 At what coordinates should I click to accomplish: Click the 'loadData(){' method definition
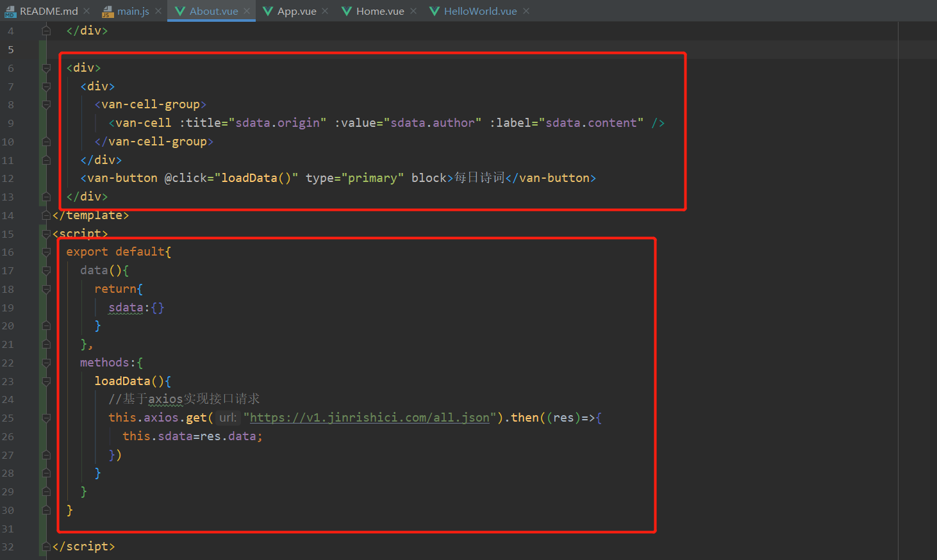point(133,381)
